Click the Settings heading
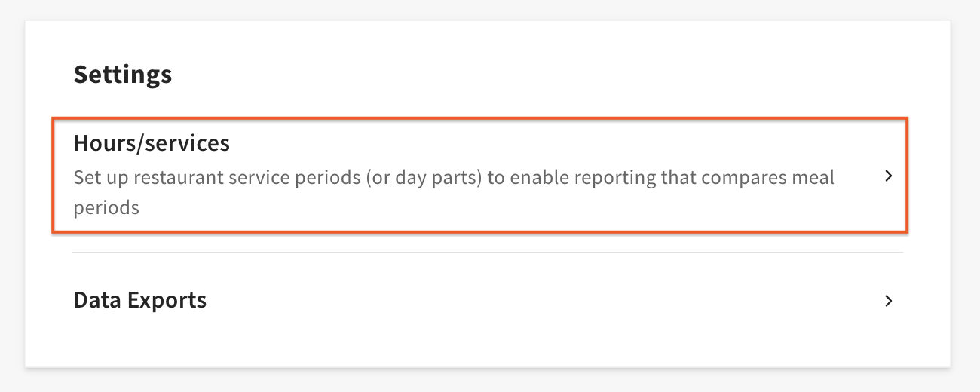Screen dimensions: 980x392 (123, 75)
